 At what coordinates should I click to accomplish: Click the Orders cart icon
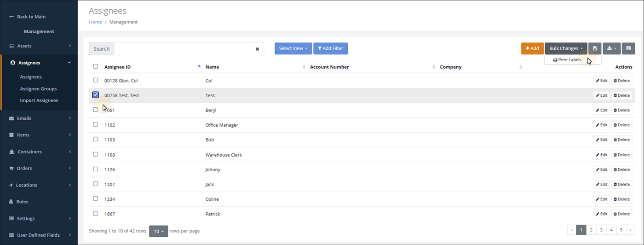pyautogui.click(x=11, y=169)
